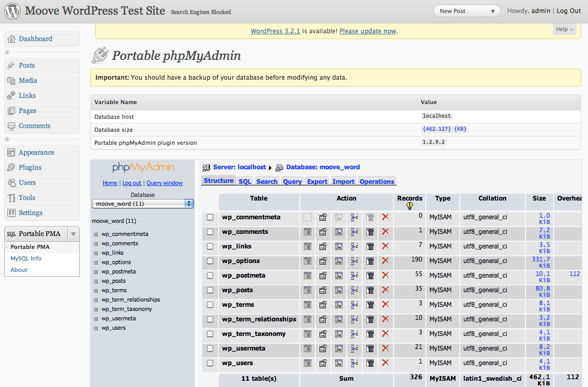Click the Please update now link
The image size is (588, 387).
[x=367, y=31]
